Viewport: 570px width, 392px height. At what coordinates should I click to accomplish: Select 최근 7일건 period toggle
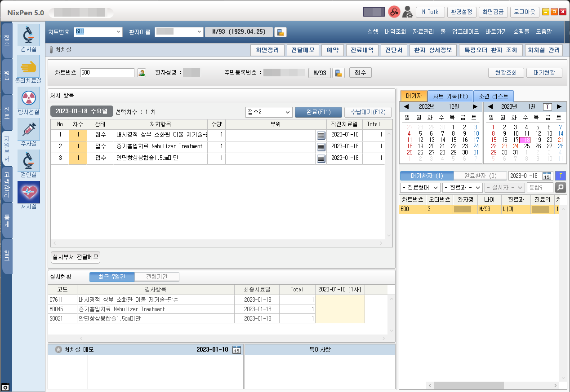pos(112,277)
